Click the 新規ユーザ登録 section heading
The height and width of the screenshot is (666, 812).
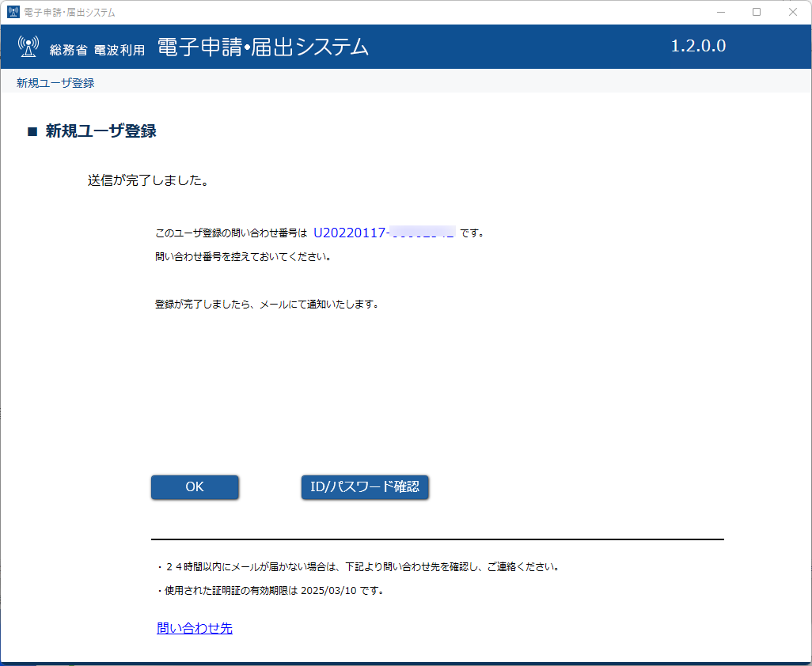pyautogui.click(x=101, y=131)
